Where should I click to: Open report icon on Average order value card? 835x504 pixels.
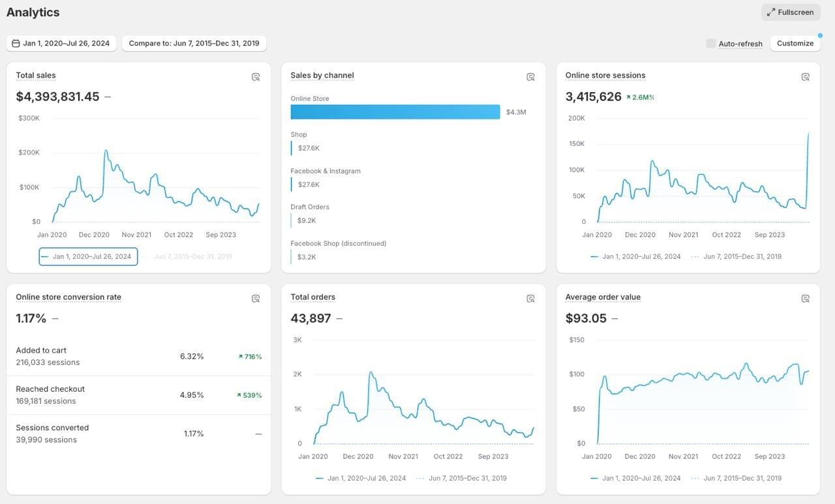(x=806, y=299)
